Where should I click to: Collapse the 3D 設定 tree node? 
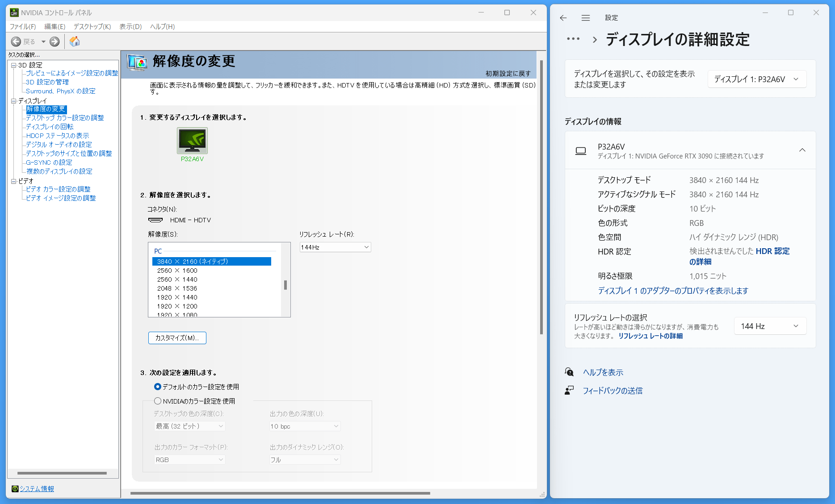(x=14, y=65)
